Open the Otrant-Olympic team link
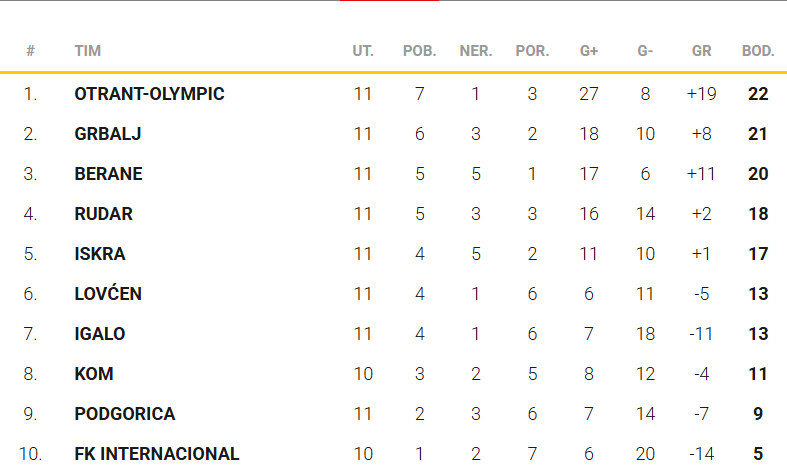Image resolution: width=787 pixels, height=473 pixels. coord(149,94)
